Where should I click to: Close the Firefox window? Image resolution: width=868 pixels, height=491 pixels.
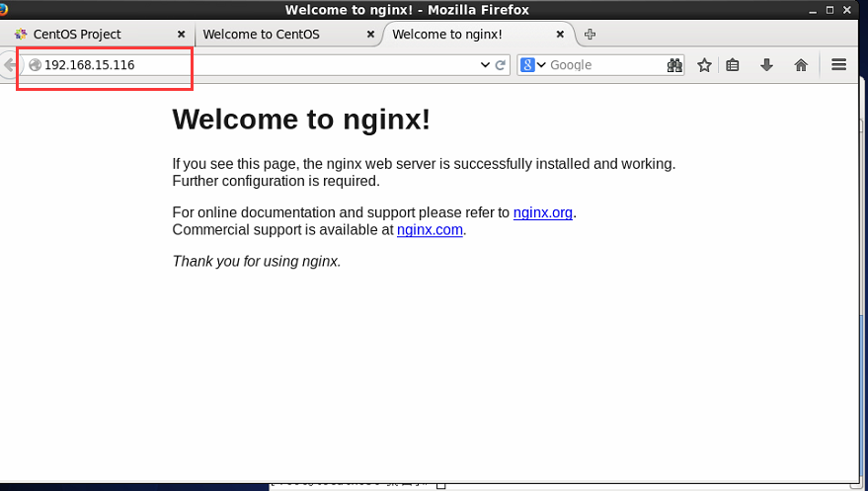(x=847, y=10)
